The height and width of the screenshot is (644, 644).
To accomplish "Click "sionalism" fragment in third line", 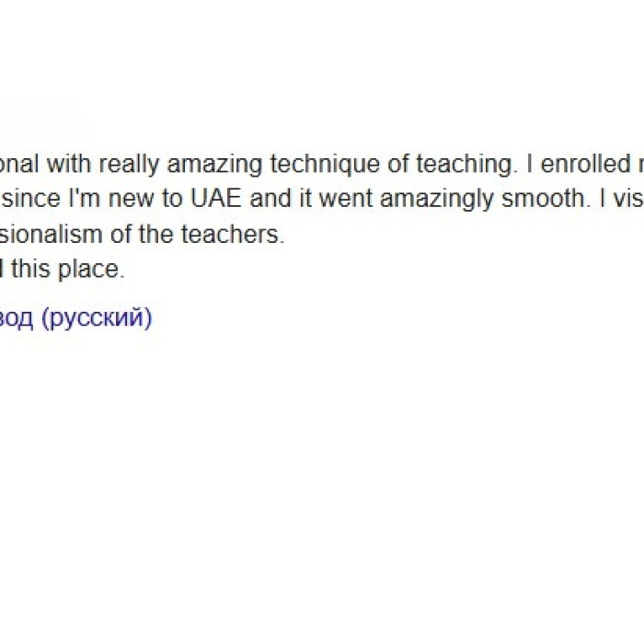I will [51, 234].
